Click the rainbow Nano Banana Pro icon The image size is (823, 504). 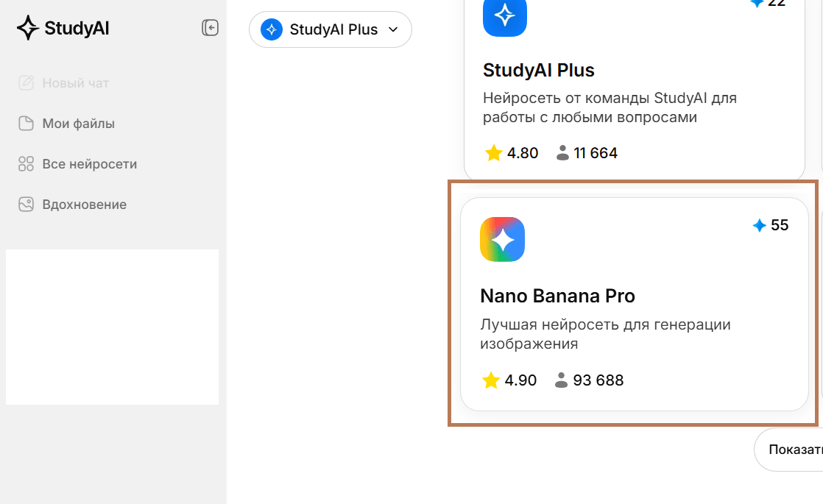(502, 239)
